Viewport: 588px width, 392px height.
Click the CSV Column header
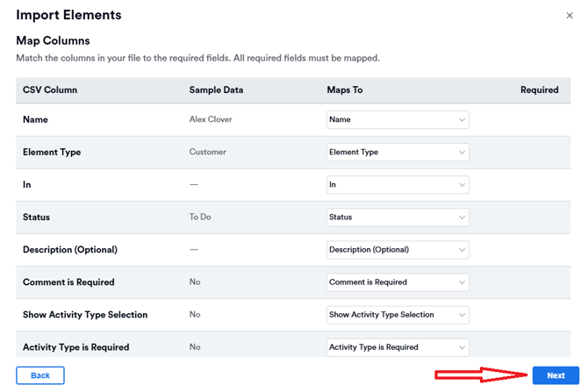tap(50, 90)
